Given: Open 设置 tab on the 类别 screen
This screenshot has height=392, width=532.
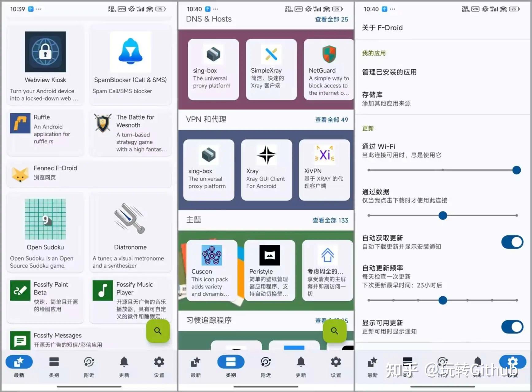Looking at the screenshot, I should [x=336, y=366].
